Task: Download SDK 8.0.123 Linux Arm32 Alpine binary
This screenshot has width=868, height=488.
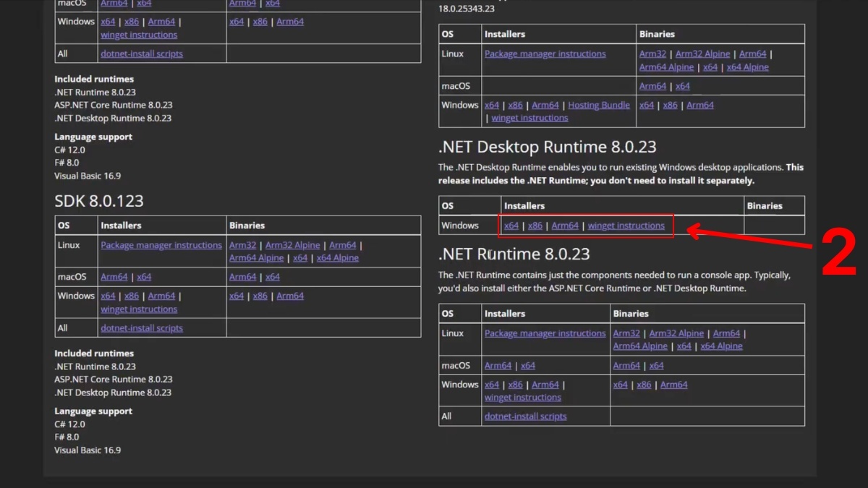Action: [292, 245]
